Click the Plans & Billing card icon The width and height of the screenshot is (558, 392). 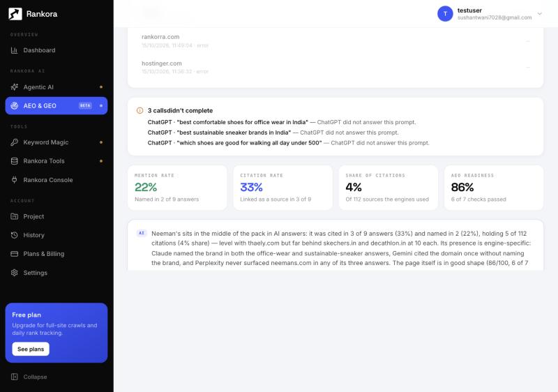pos(14,254)
